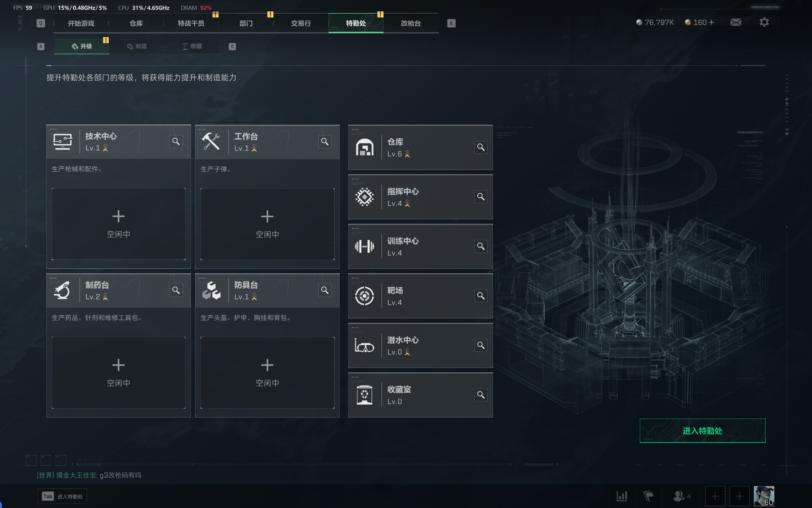Click first empty teammate plus slot
The image size is (812, 508).
tap(715, 496)
